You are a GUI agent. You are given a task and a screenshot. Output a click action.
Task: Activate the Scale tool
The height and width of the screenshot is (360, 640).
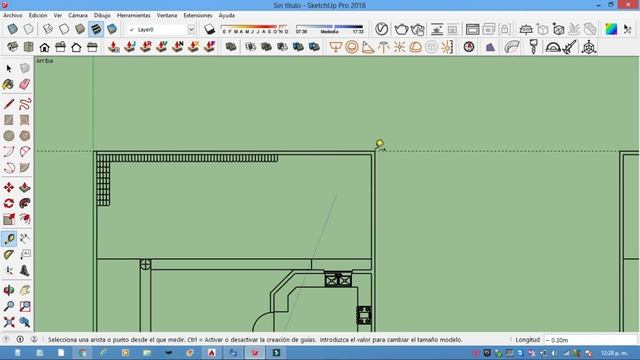point(9,219)
